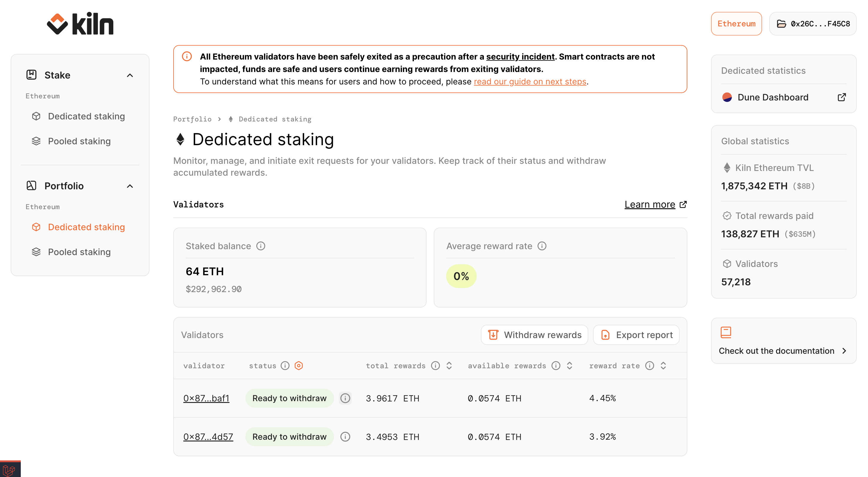868x477 pixels.
Task: Sort by available rewards column
Action: tap(570, 366)
